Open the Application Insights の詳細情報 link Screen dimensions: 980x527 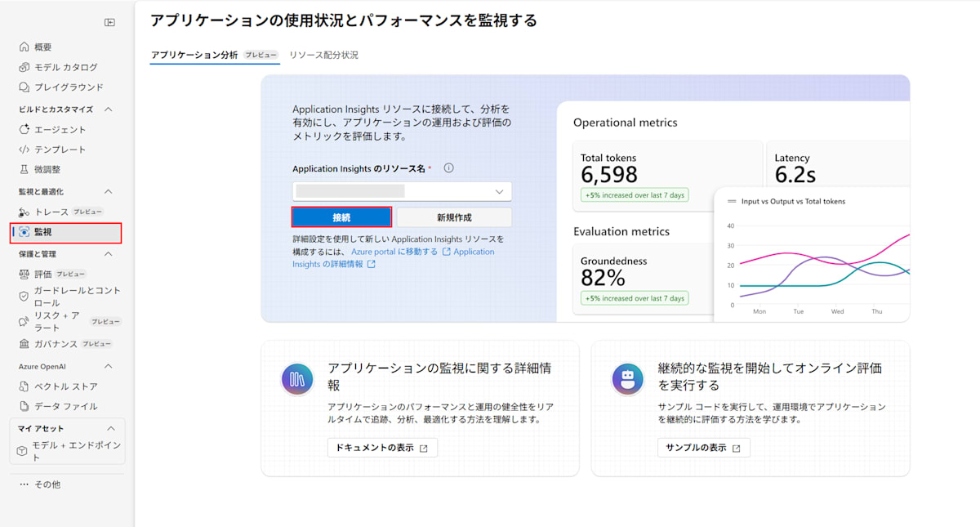pyautogui.click(x=394, y=258)
